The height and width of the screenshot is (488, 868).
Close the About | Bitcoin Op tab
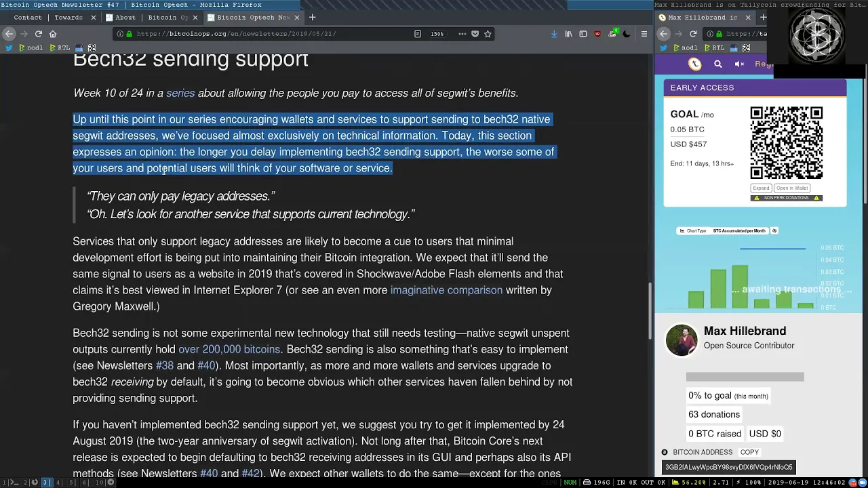coord(195,18)
